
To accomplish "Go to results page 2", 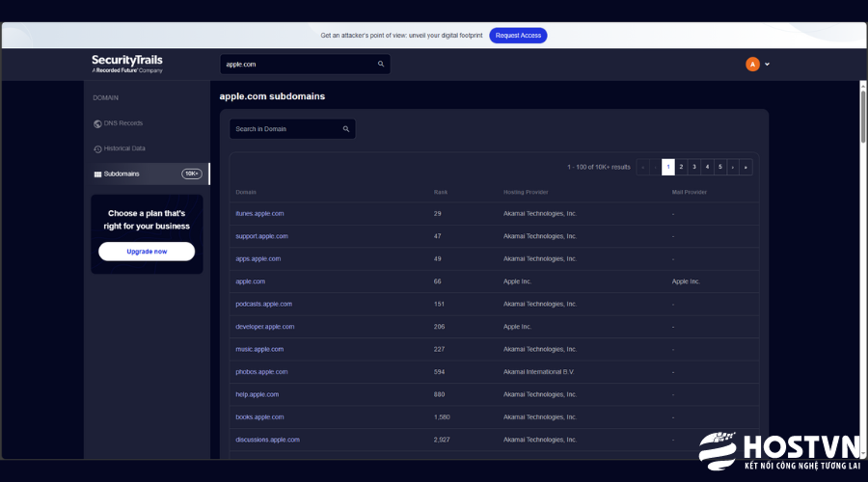I will click(x=681, y=167).
